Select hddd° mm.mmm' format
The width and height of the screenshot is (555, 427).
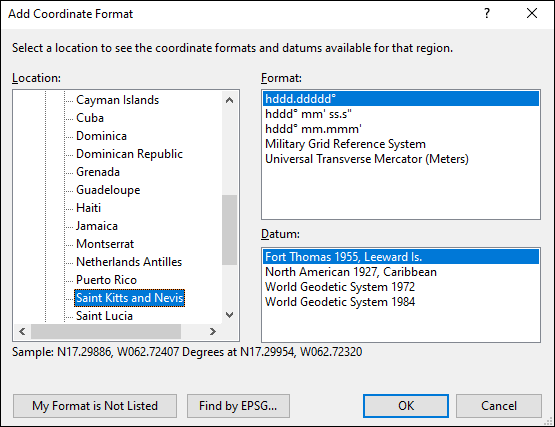[x=401, y=129]
